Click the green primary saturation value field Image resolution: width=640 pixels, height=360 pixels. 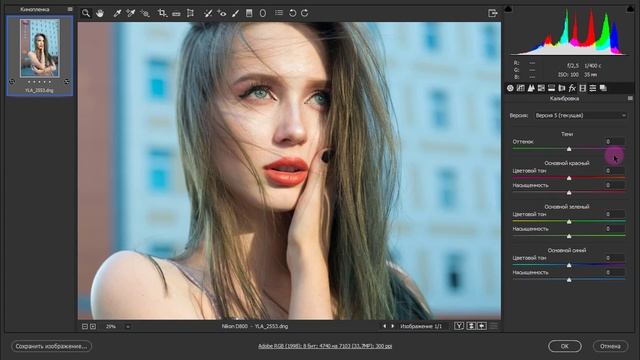pos(614,229)
